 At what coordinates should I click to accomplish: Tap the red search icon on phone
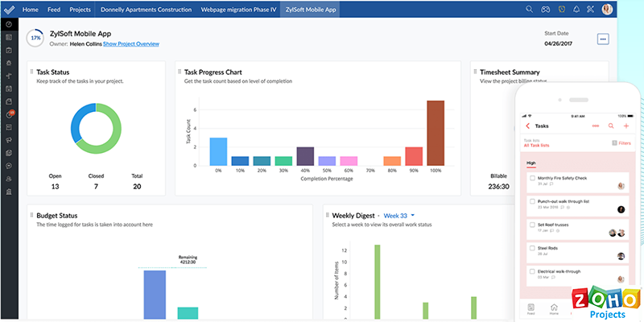[611, 126]
